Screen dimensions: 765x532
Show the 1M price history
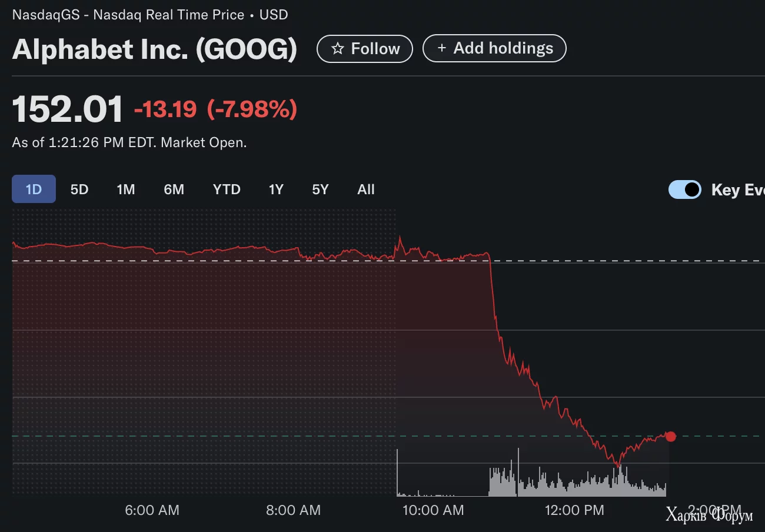(125, 189)
